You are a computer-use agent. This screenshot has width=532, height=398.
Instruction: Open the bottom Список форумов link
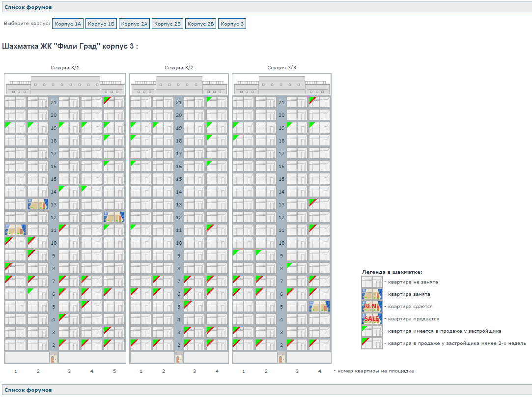pos(28,390)
